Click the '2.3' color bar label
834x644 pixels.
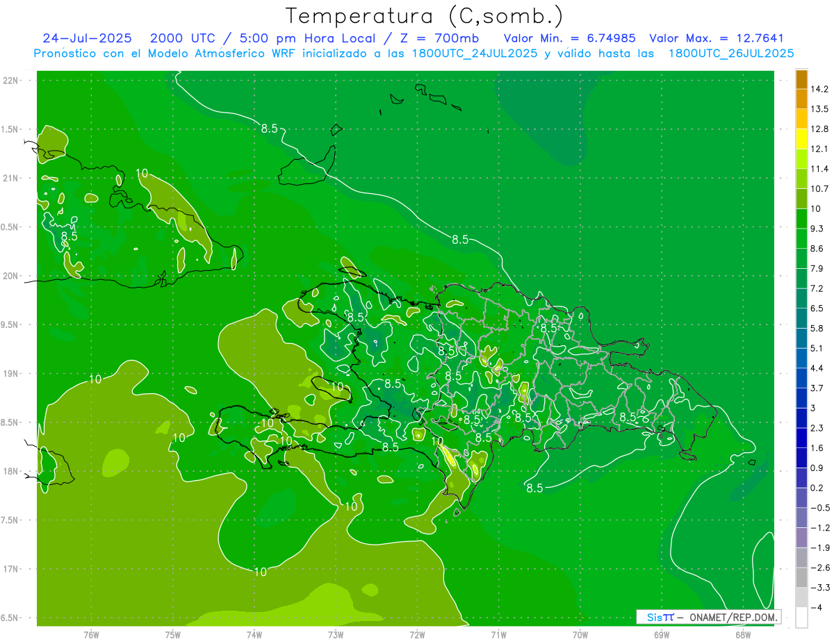(x=819, y=428)
